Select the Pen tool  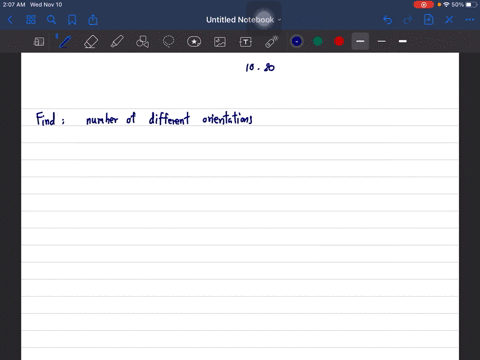64,42
